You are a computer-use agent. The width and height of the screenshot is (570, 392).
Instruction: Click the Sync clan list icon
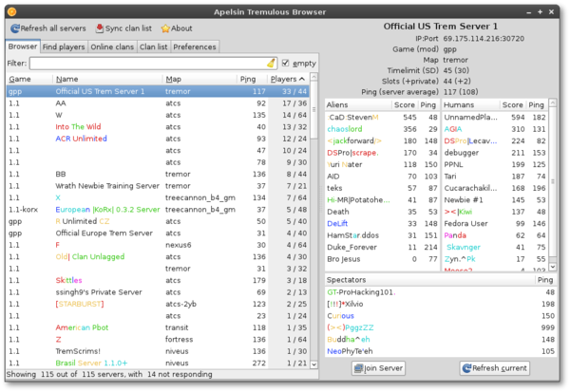pos(99,28)
